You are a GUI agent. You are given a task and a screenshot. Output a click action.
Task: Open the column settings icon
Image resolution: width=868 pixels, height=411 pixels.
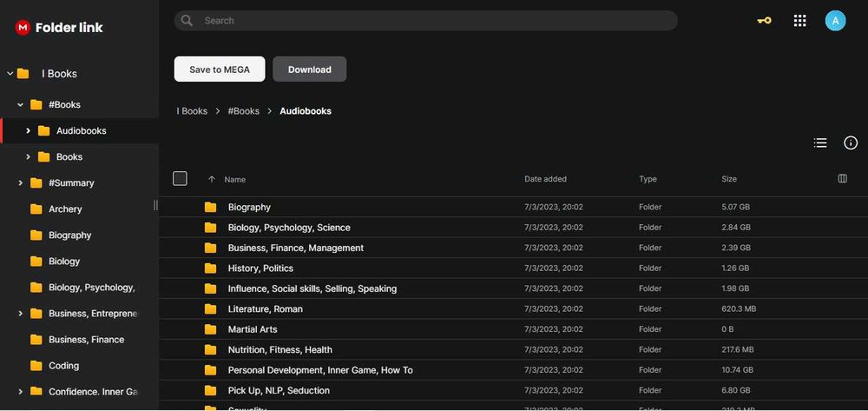click(842, 179)
